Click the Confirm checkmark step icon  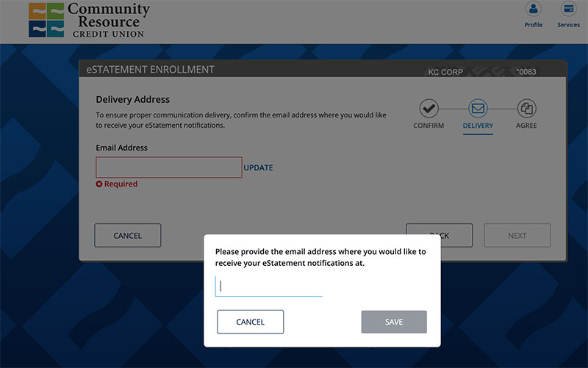(x=429, y=108)
